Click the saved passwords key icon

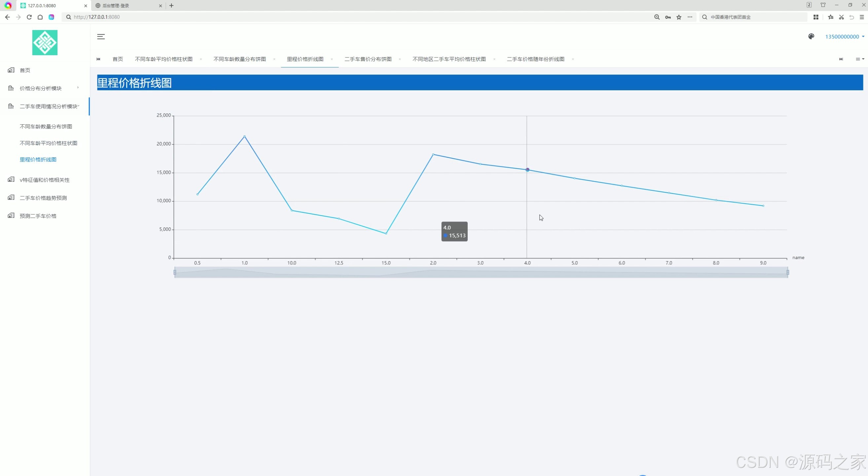click(668, 17)
